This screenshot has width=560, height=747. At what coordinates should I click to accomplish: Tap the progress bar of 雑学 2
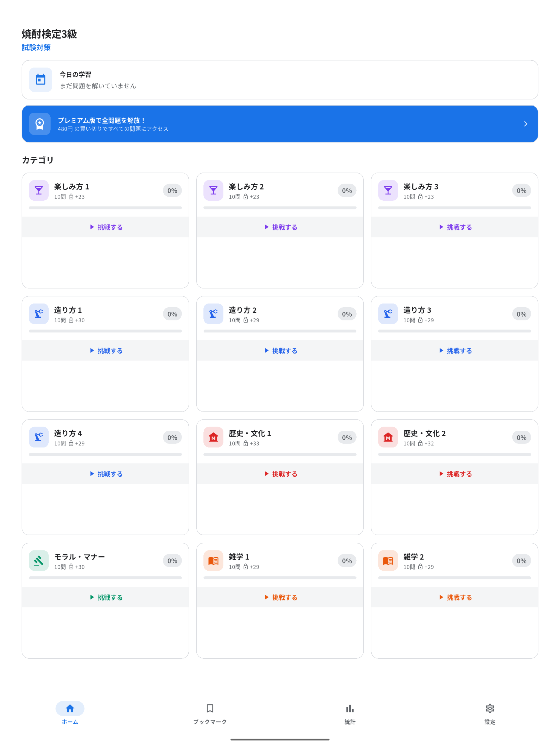point(455,578)
